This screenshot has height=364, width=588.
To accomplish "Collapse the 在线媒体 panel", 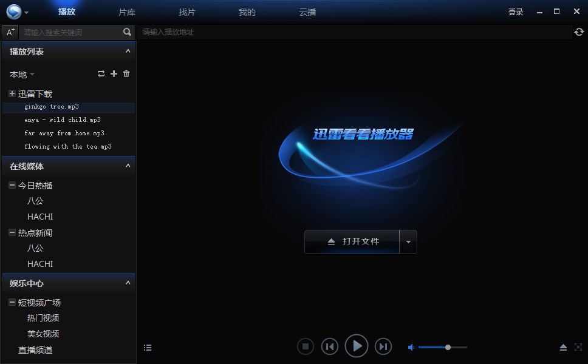I will [128, 166].
